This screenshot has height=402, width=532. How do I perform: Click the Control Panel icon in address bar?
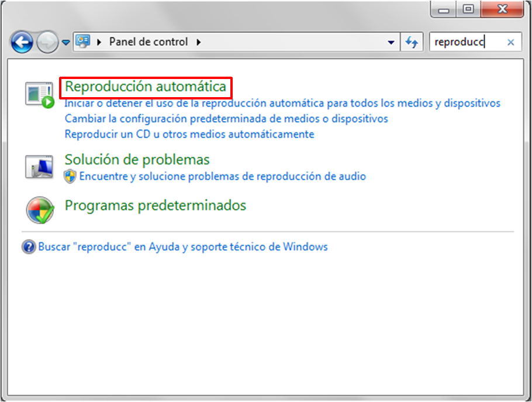point(82,42)
